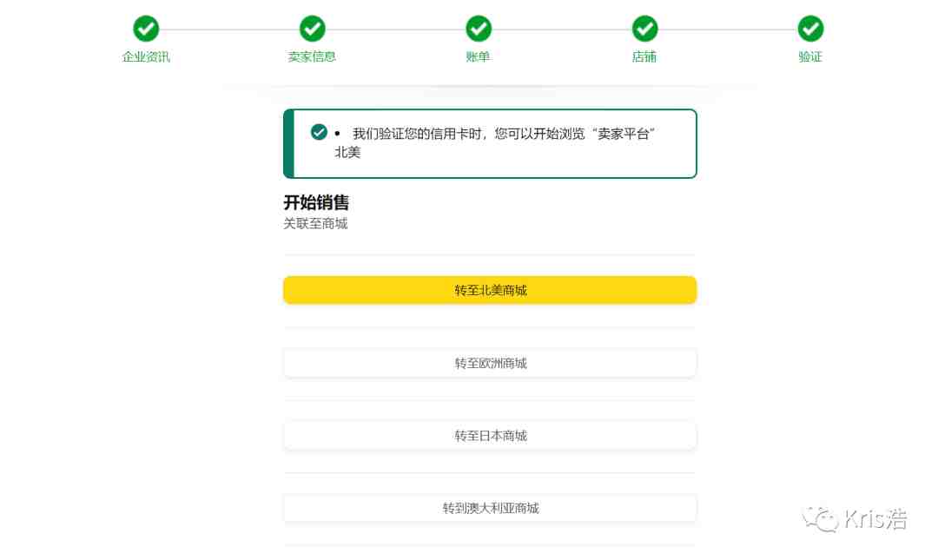The width and height of the screenshot is (938, 560).
Task: Choose the 转到澳大利亚商城 button
Action: click(x=490, y=508)
